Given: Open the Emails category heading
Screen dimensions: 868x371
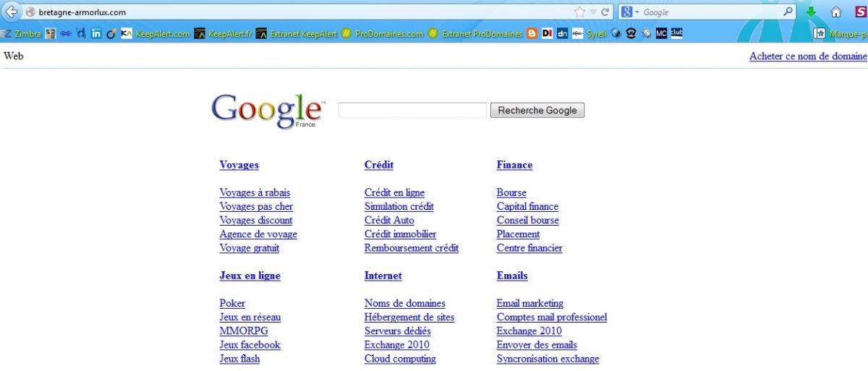Looking at the screenshot, I should point(512,276).
